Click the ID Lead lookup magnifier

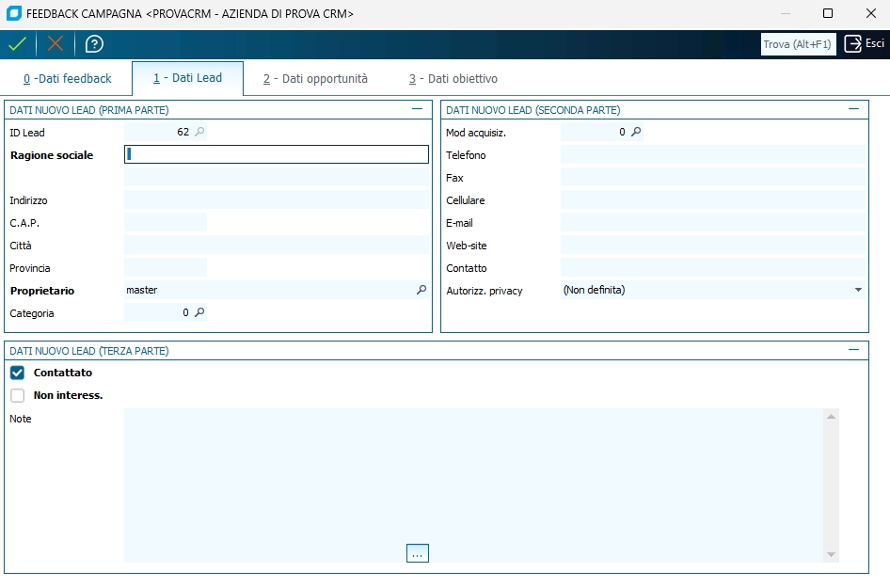pyautogui.click(x=199, y=132)
